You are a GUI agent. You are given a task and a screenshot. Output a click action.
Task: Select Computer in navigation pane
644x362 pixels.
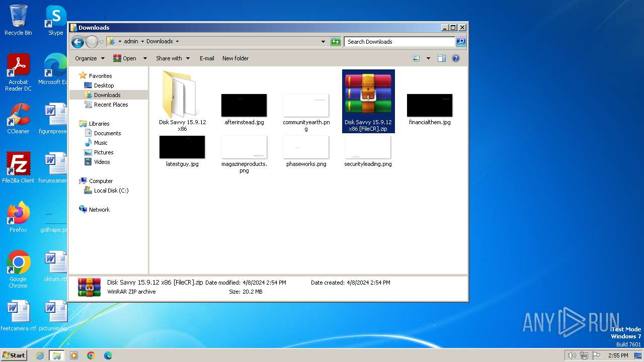pyautogui.click(x=101, y=181)
